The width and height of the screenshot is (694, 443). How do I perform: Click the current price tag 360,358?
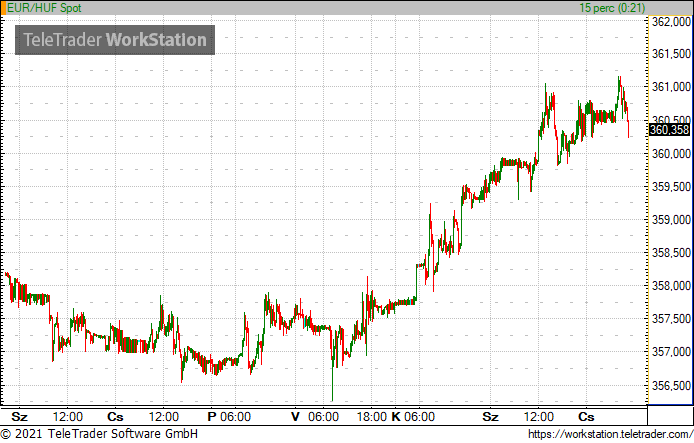pyautogui.click(x=670, y=130)
